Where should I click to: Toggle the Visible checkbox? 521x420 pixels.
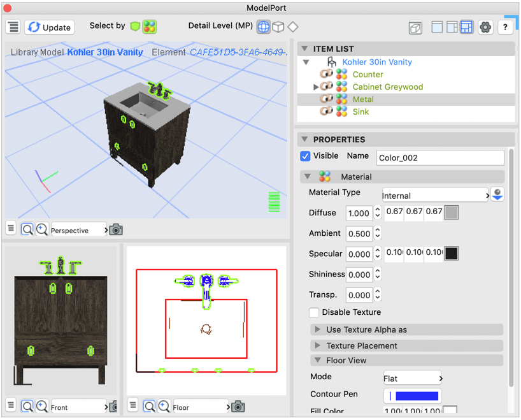(x=306, y=156)
